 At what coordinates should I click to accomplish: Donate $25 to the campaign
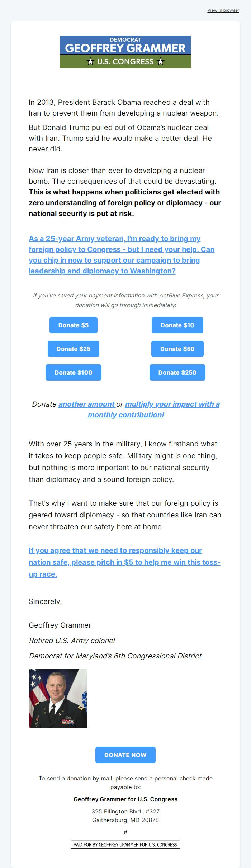point(74,348)
